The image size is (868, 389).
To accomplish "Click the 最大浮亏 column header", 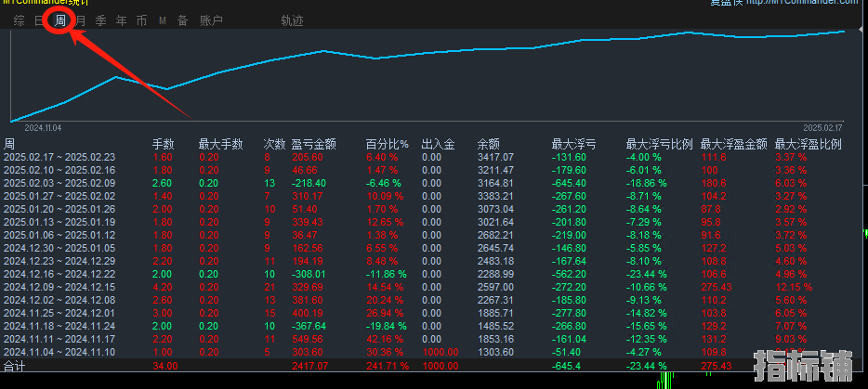I will (573, 144).
